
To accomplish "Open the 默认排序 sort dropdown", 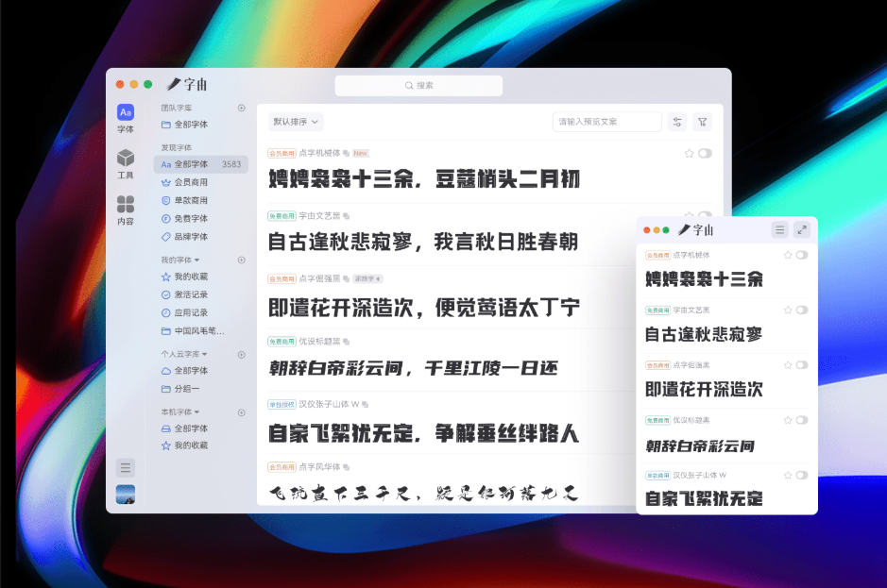I will click(296, 122).
